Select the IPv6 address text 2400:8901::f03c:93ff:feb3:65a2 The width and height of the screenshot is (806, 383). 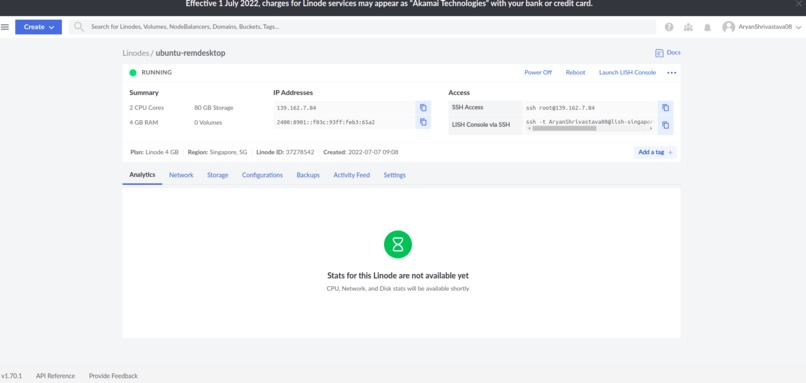coord(325,122)
